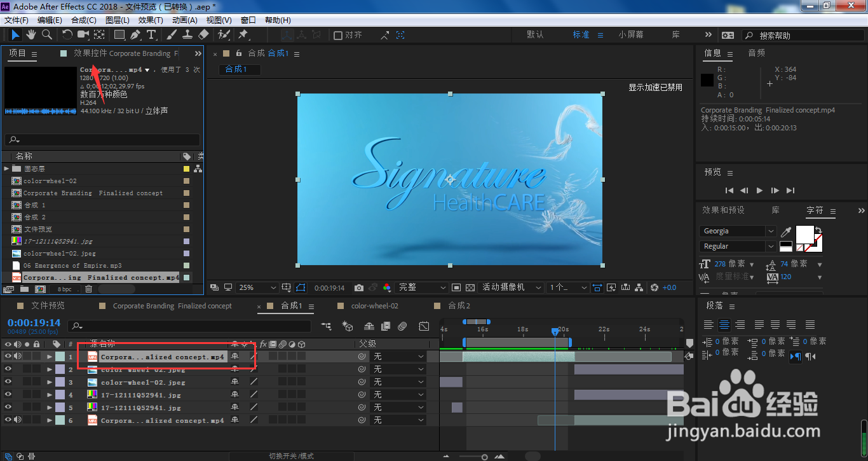Open the composition mini-flowchart in timeline
Screen dimensions: 868x461
tap(326, 326)
